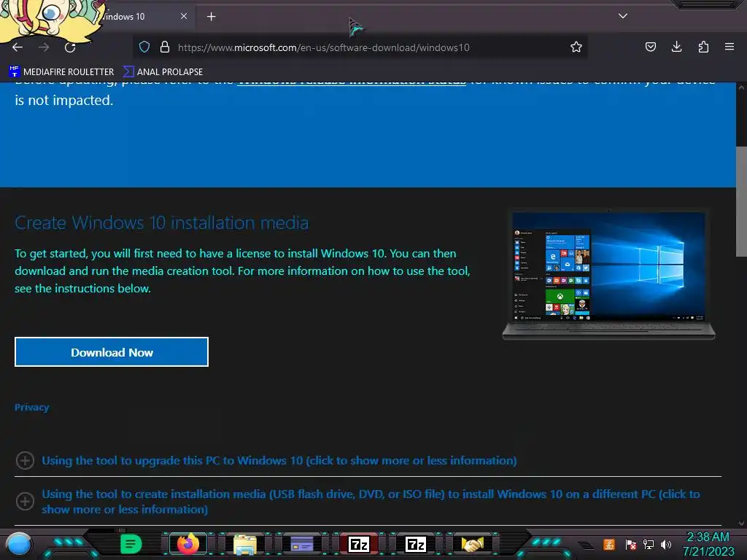Switch to Firefox in the taskbar
Image resolution: width=747 pixels, height=560 pixels.
pos(188,543)
